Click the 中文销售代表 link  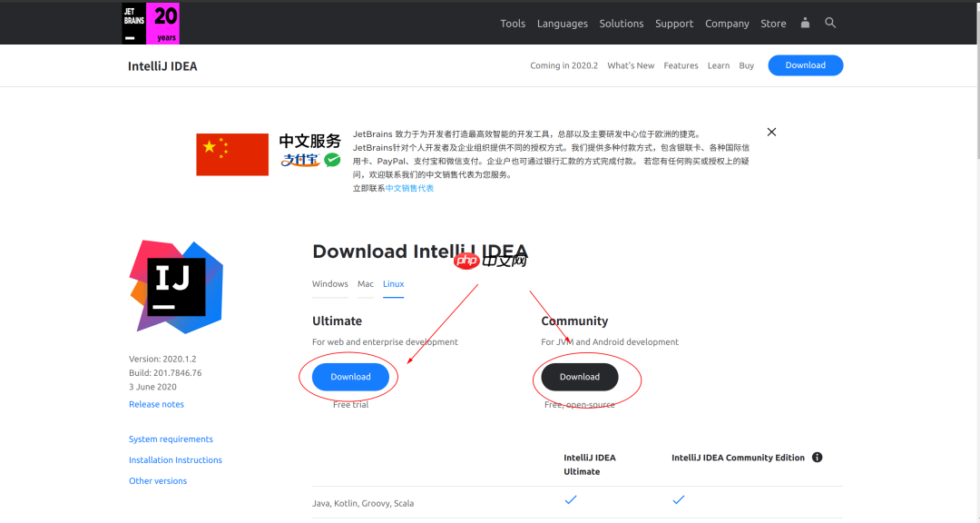(409, 188)
